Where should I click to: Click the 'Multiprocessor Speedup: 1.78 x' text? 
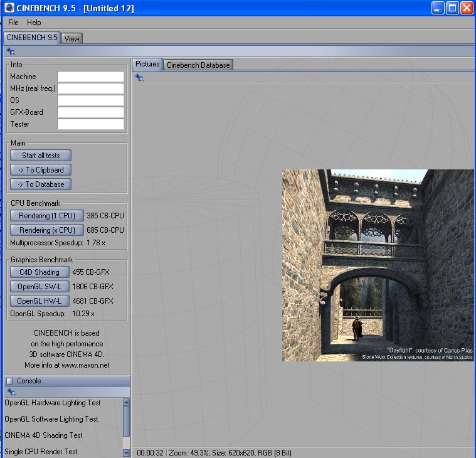tap(58, 243)
